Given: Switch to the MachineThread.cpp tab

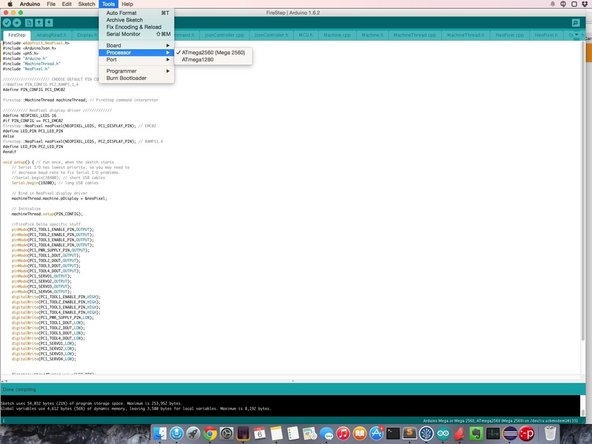Looking at the screenshot, I should pyautogui.click(x=415, y=35).
